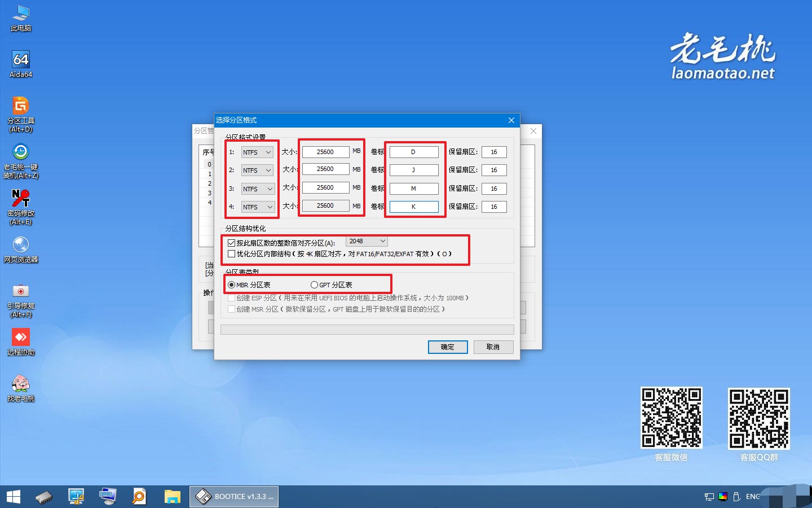Click partition 4 保留扇区 field

tap(494, 207)
